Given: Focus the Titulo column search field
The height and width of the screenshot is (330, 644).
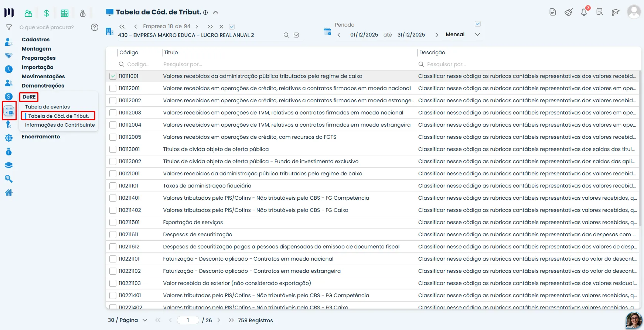Looking at the screenshot, I should (x=288, y=64).
